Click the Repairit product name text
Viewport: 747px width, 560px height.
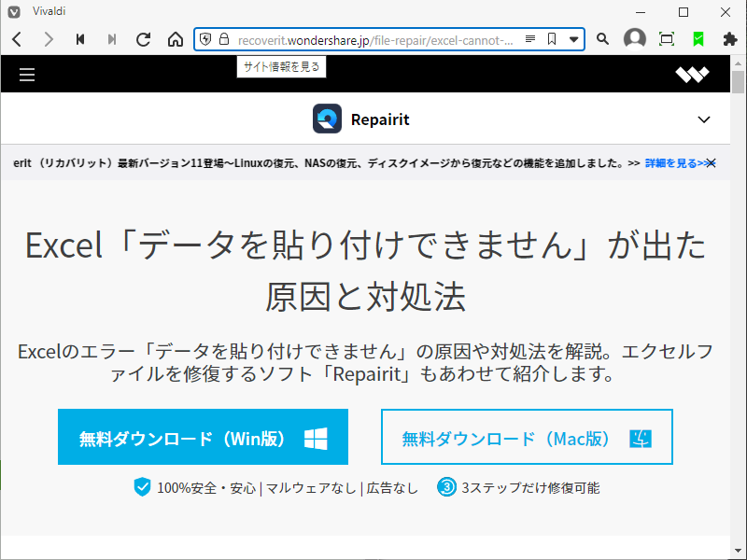tap(380, 119)
